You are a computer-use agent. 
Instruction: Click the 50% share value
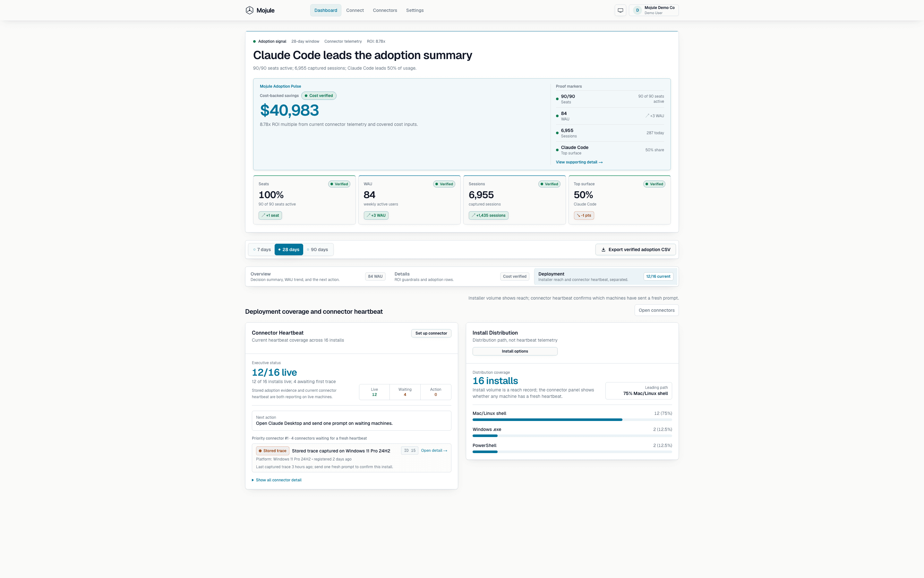click(654, 150)
